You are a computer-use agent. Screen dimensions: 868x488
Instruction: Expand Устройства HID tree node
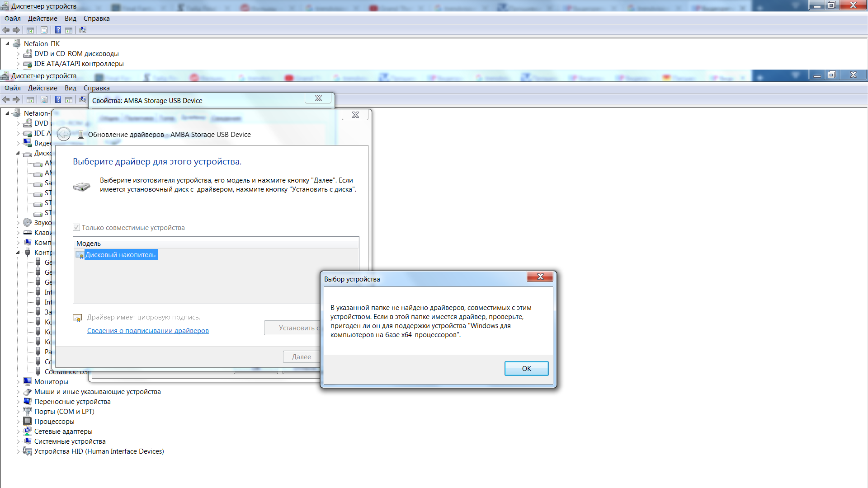(x=18, y=451)
